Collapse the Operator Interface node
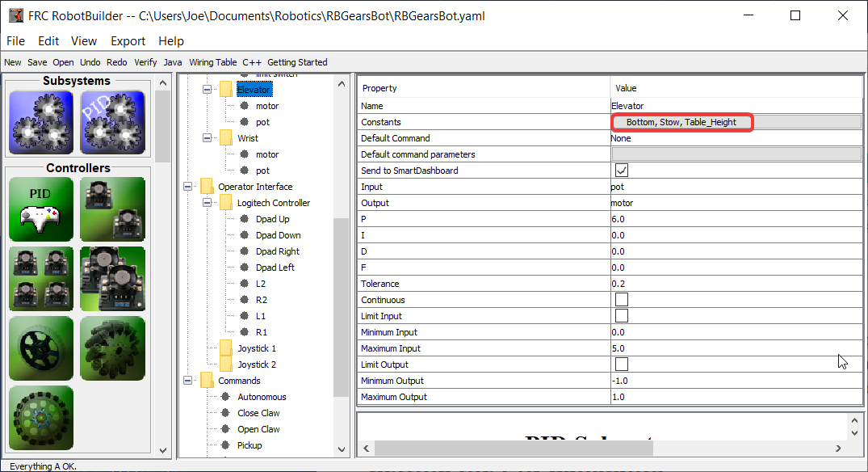This screenshot has width=868, height=472. [188, 187]
